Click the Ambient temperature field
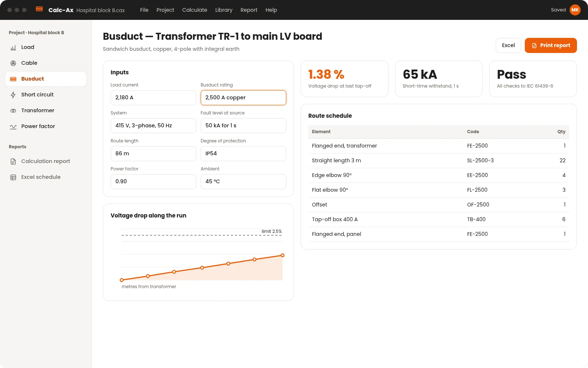Screen dimensions: 588x368 (243, 181)
